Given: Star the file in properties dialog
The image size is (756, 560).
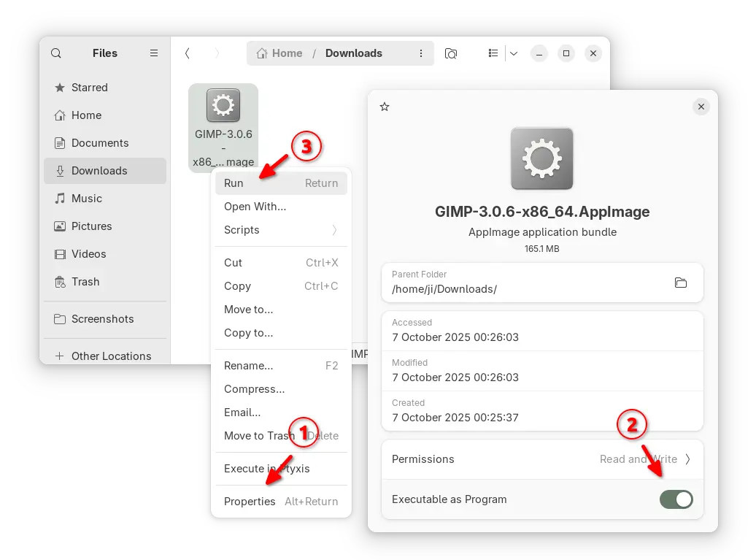Looking at the screenshot, I should coord(385,107).
